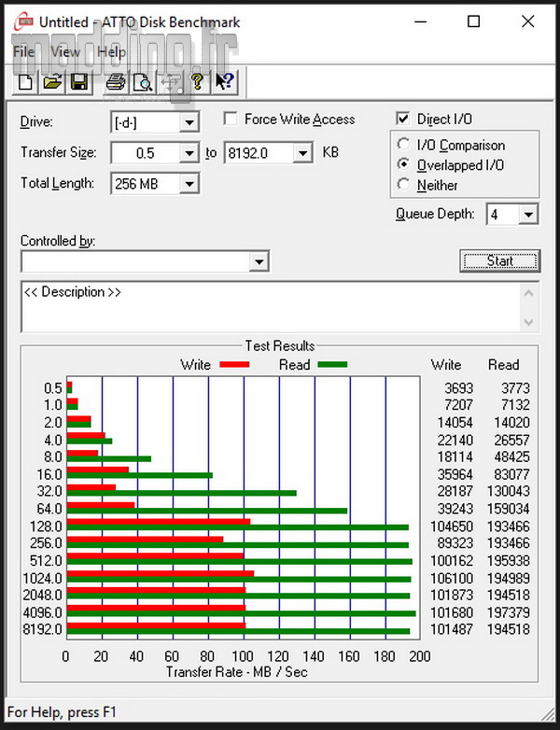
Task: Click the ATTO app icon in title bar
Action: [x=24, y=21]
